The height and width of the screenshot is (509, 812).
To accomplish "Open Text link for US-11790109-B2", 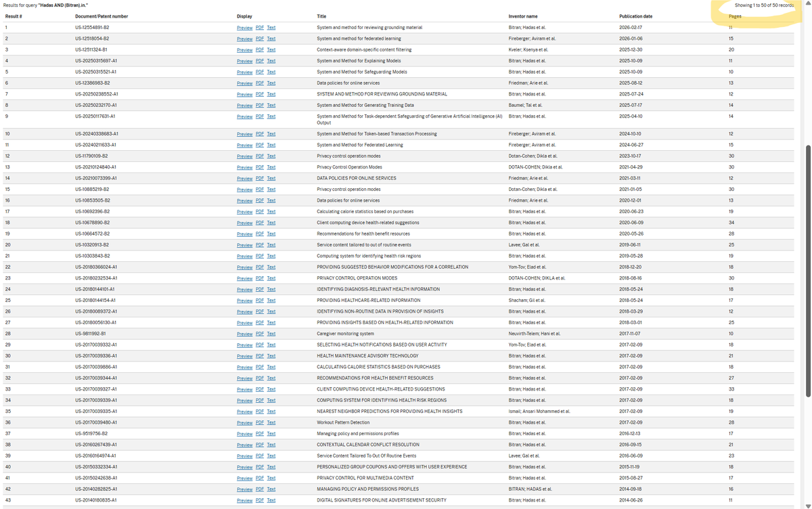I will click(271, 156).
